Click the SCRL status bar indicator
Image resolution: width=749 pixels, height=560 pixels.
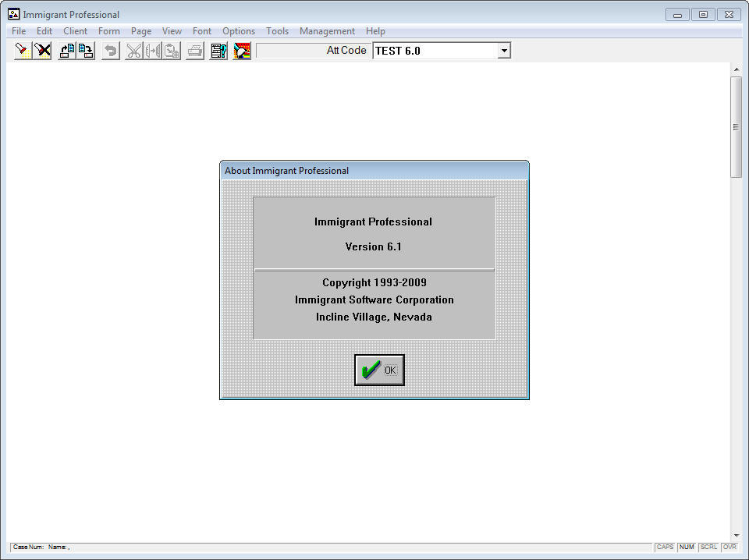[x=708, y=547]
